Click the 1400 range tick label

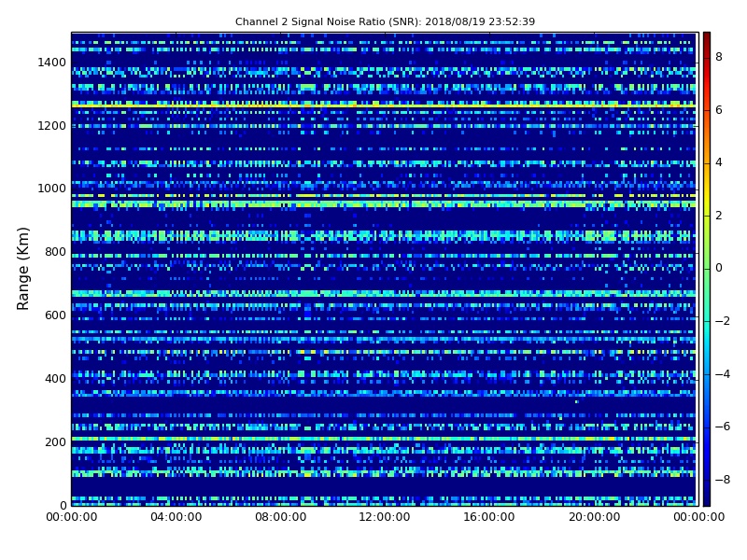coord(52,63)
